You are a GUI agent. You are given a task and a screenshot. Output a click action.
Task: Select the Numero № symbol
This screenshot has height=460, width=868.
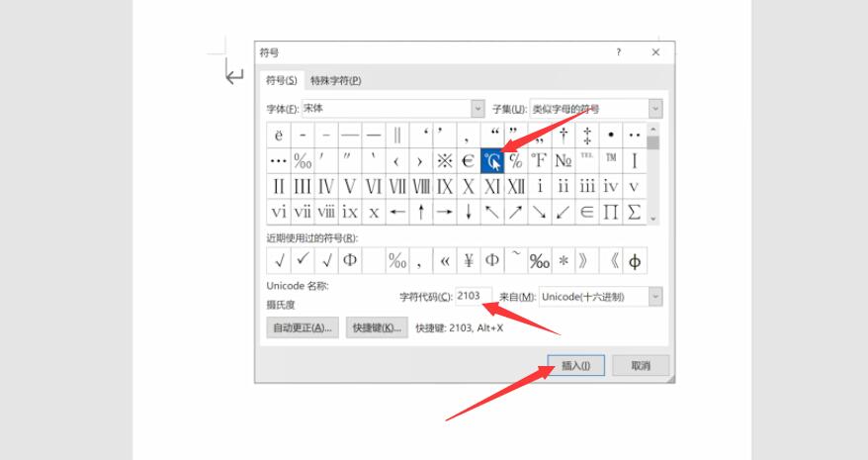click(x=564, y=160)
